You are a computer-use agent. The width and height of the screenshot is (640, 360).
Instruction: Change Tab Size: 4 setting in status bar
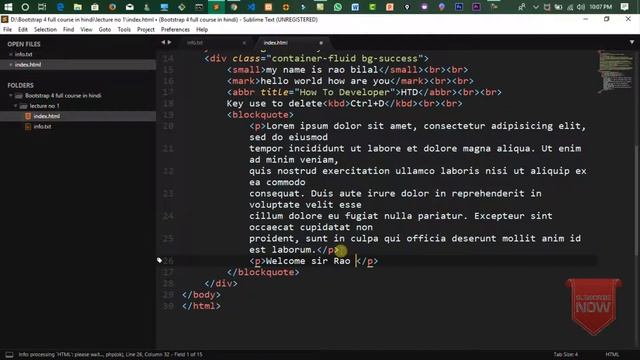[565, 354]
